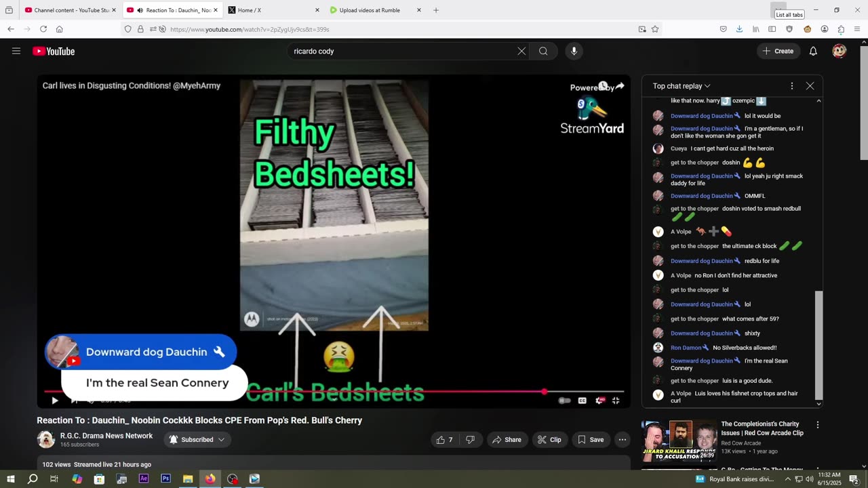
Task: Open the YouTube guide hamburger menu
Action: (x=16, y=51)
